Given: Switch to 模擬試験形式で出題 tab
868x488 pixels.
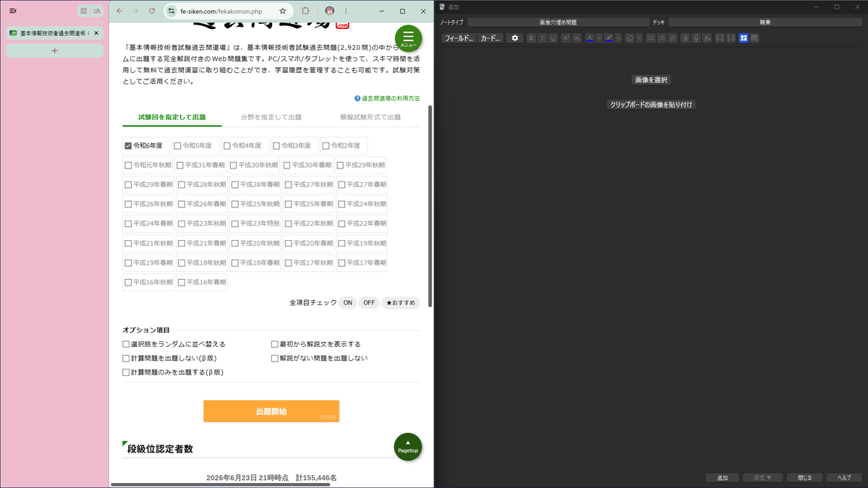Looking at the screenshot, I should click(370, 116).
